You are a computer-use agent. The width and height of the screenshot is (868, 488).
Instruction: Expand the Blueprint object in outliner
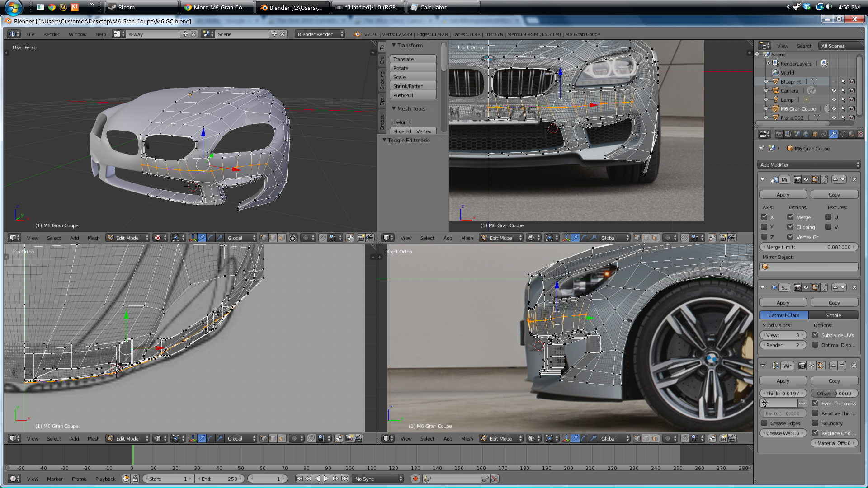coord(766,81)
